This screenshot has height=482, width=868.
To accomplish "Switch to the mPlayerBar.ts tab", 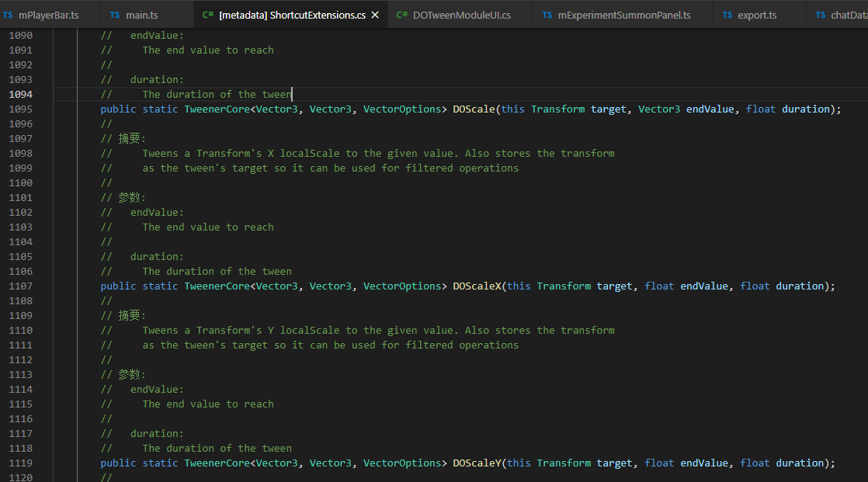I will point(47,14).
